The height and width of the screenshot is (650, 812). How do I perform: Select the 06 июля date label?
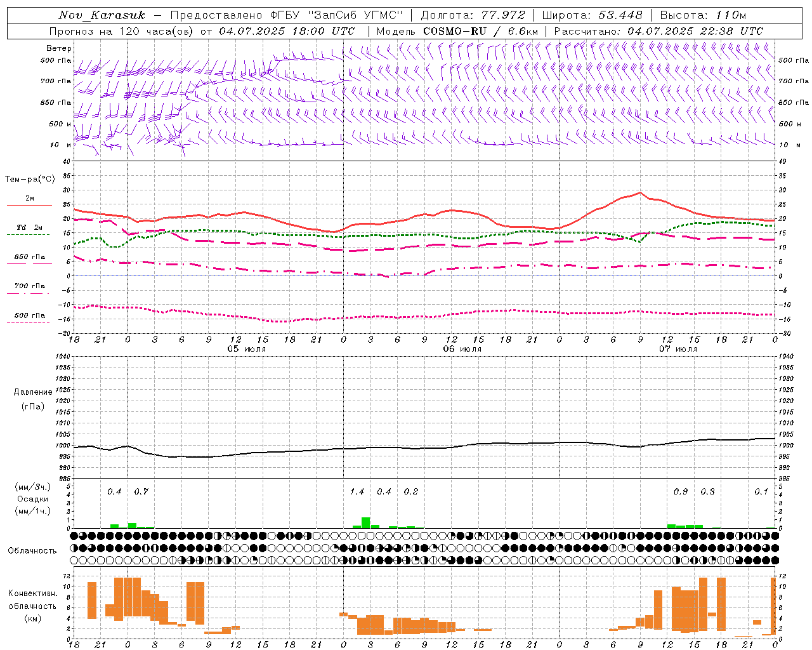click(x=462, y=349)
